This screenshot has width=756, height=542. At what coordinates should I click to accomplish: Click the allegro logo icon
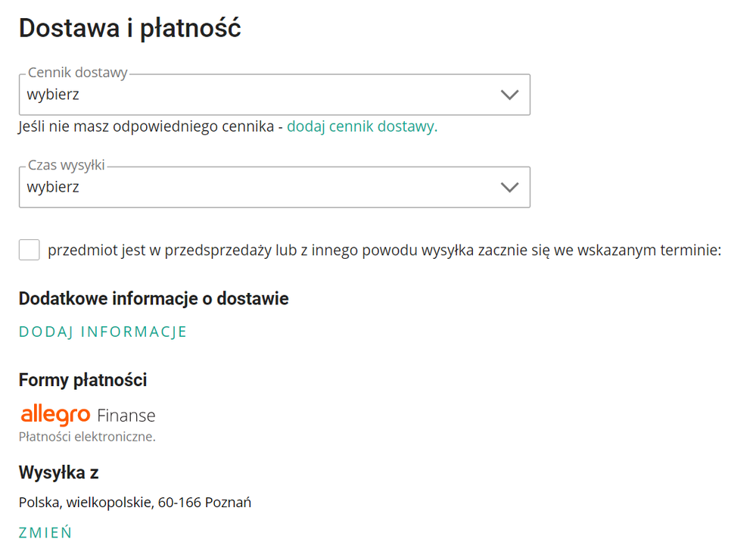click(55, 415)
